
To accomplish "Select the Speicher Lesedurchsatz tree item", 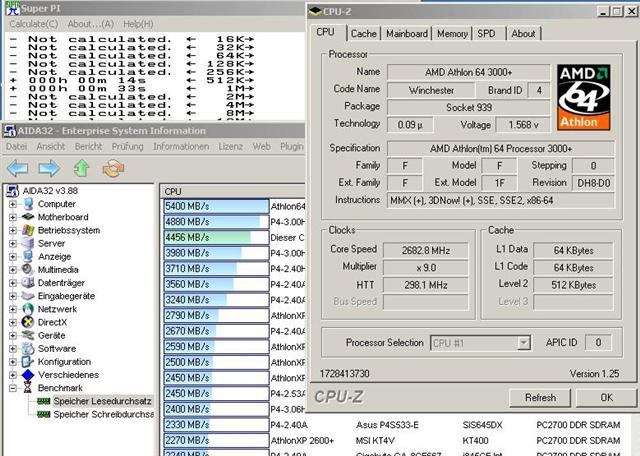I will click(102, 401).
